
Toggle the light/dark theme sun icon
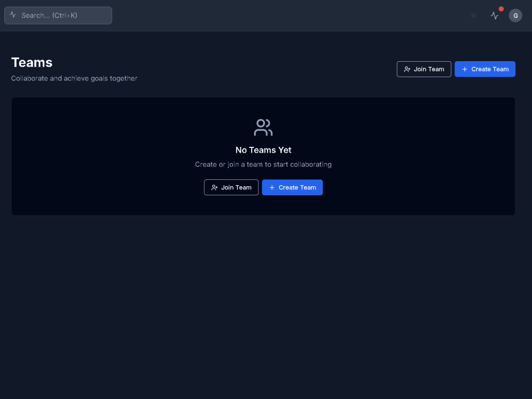[x=473, y=15]
